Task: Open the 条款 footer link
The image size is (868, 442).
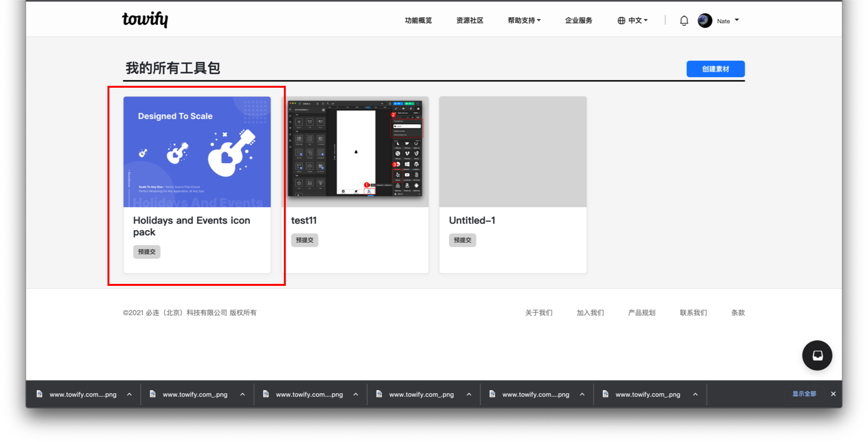Action: (737, 312)
